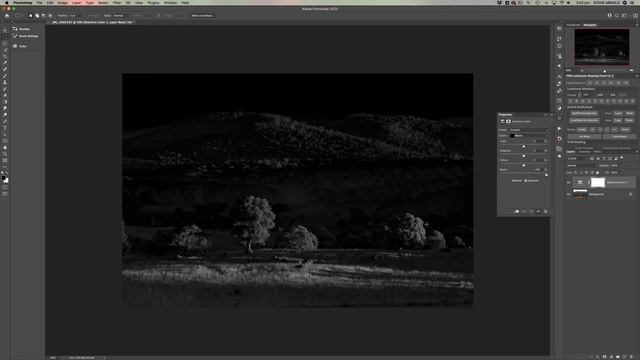Select the Zoom tool
The image size is (640, 360).
[5, 154]
